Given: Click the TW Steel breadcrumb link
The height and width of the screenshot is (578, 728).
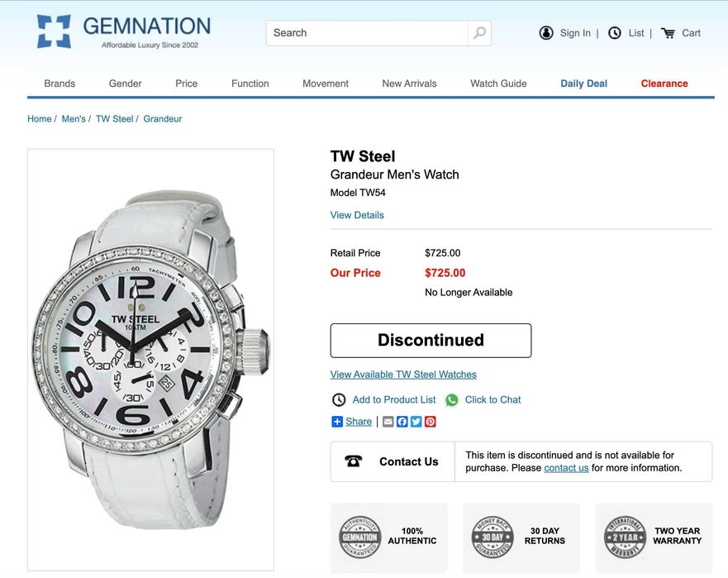Looking at the screenshot, I should pos(114,119).
